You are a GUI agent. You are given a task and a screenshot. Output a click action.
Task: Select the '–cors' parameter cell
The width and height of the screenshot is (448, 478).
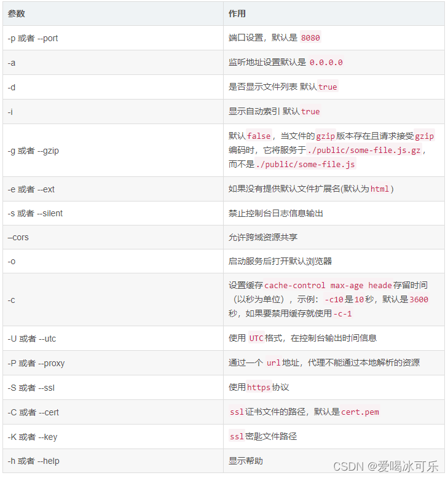click(113, 237)
